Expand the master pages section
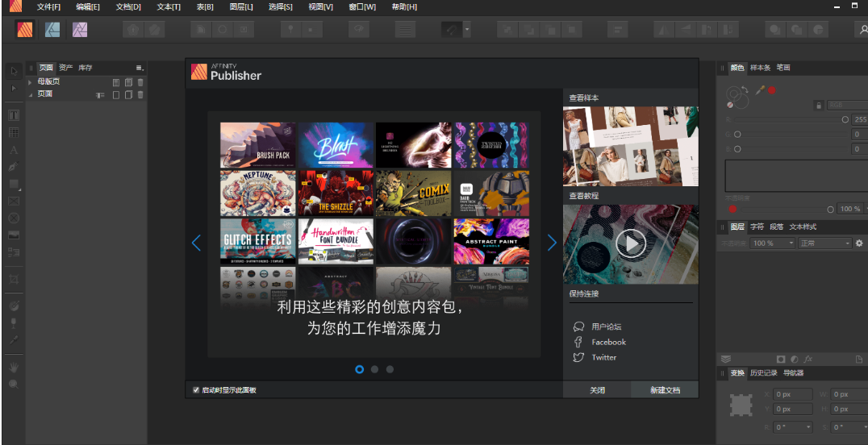The height and width of the screenshot is (445, 868). coord(30,82)
